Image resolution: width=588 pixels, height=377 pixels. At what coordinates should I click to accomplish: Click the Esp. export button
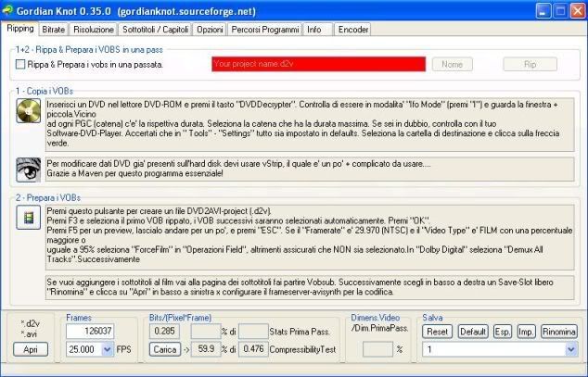point(503,332)
